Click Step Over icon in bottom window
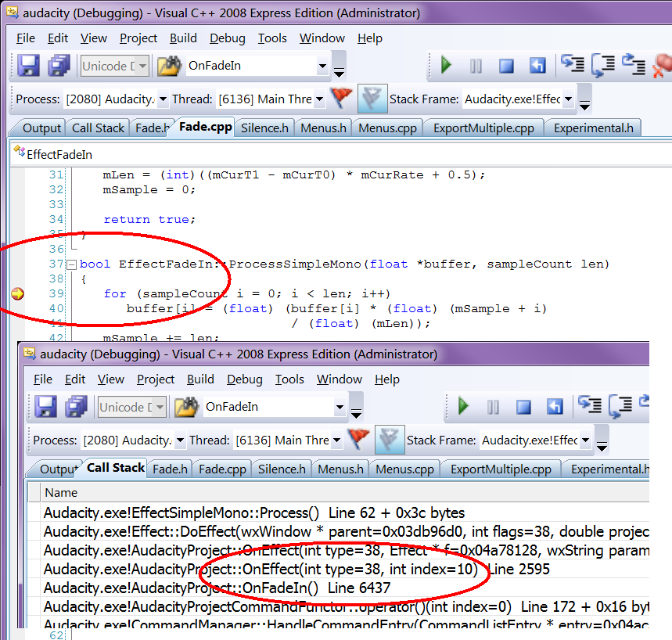This screenshot has height=640, width=672. [x=620, y=406]
